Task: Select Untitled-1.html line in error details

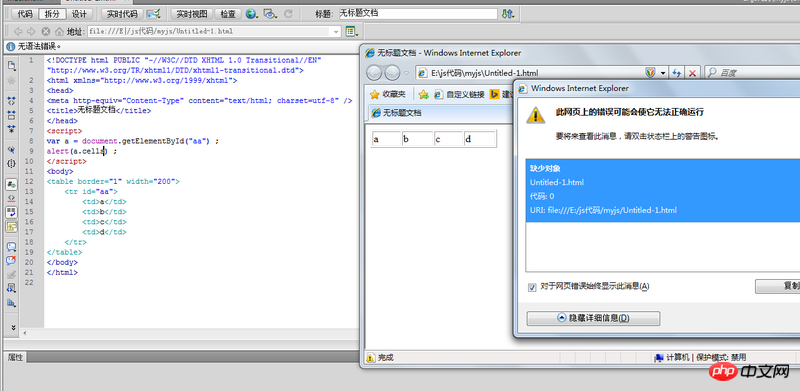Action: click(x=557, y=183)
